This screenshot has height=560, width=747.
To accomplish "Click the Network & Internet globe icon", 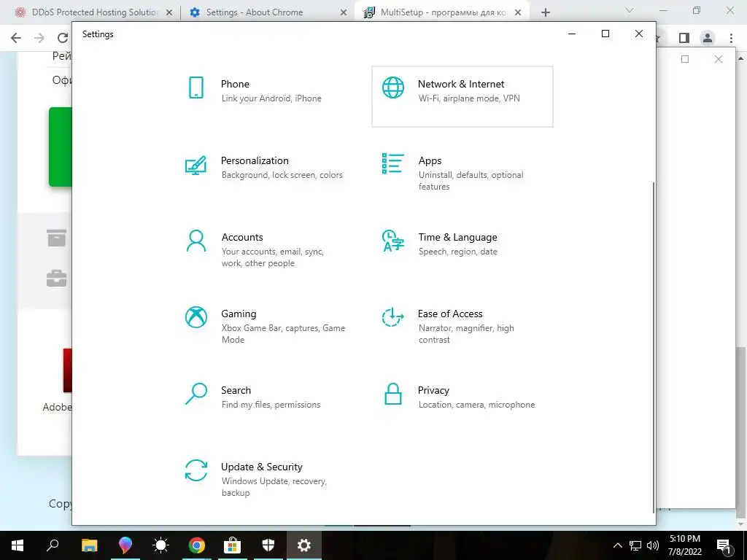I will coord(393,87).
